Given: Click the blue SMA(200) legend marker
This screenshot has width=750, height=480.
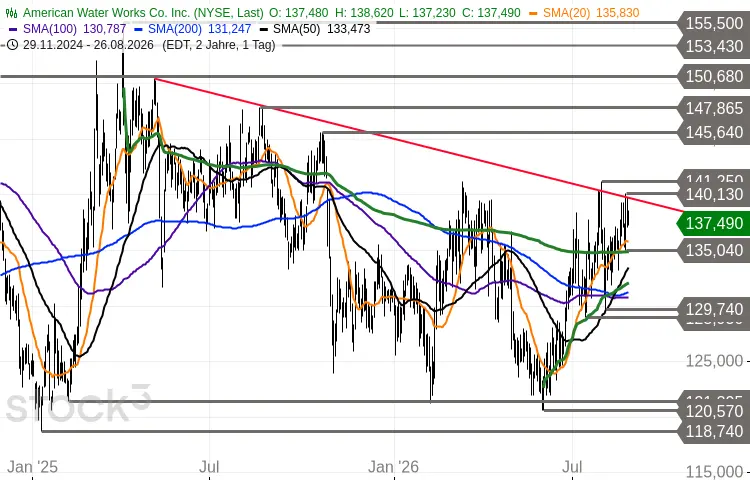Looking at the screenshot, I should pyautogui.click(x=138, y=29).
